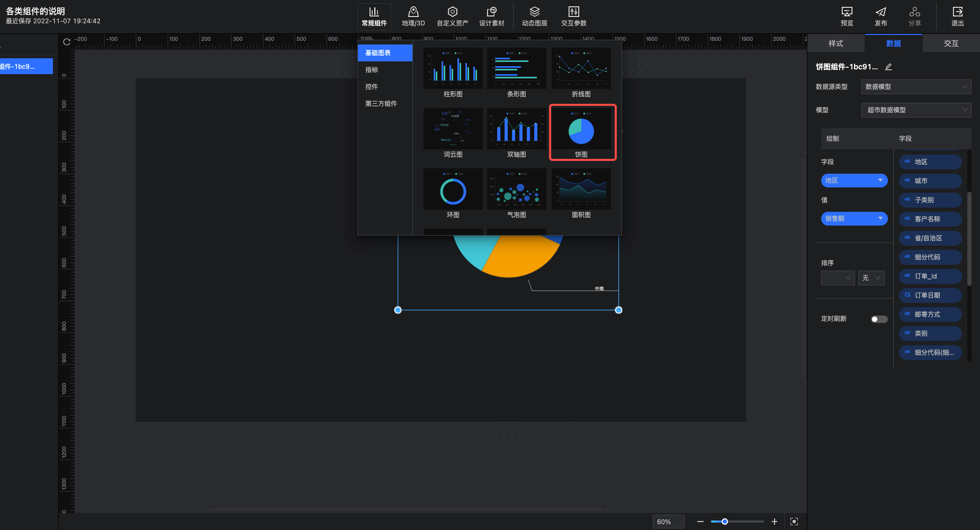Open the 地区 field pill dropdown arrow
980x530 pixels.
(880, 181)
